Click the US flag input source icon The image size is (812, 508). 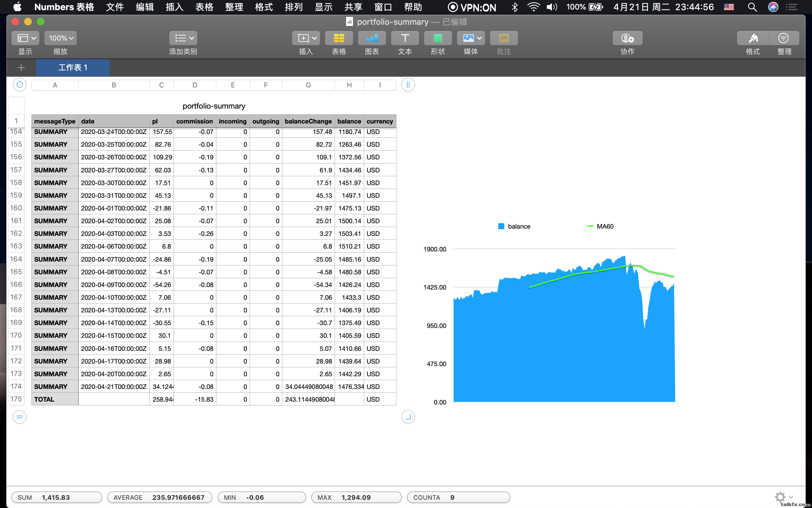(x=729, y=7)
